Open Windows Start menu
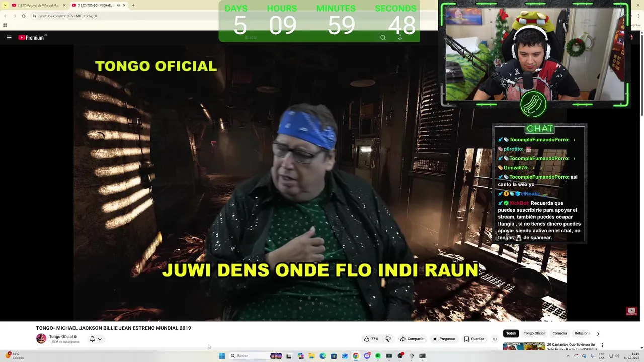 pos(222,356)
